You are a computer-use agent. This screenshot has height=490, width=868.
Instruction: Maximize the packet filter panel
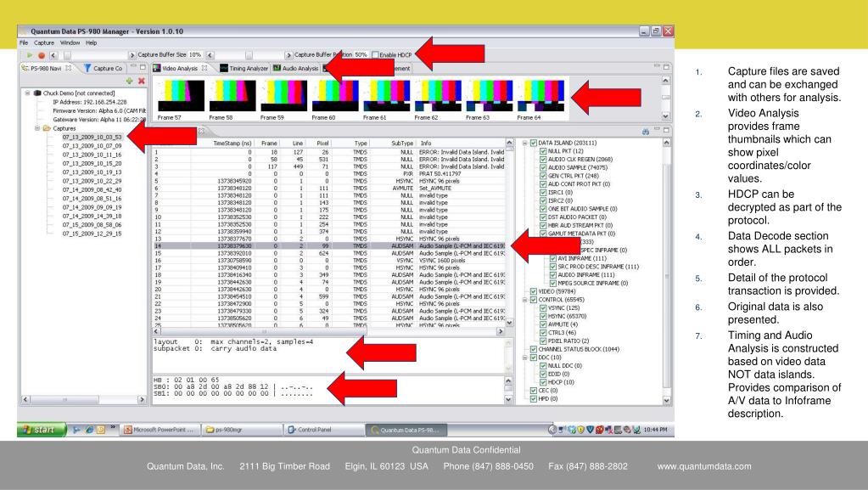[667, 131]
